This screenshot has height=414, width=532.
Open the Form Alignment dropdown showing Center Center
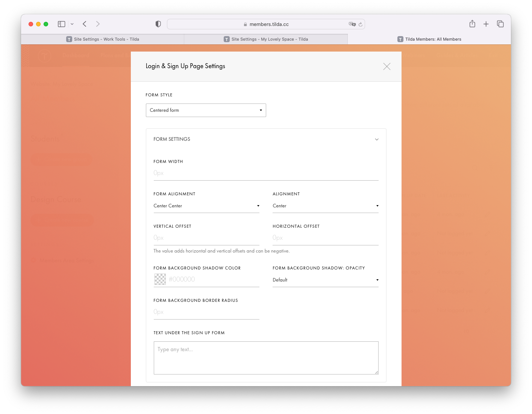point(206,205)
